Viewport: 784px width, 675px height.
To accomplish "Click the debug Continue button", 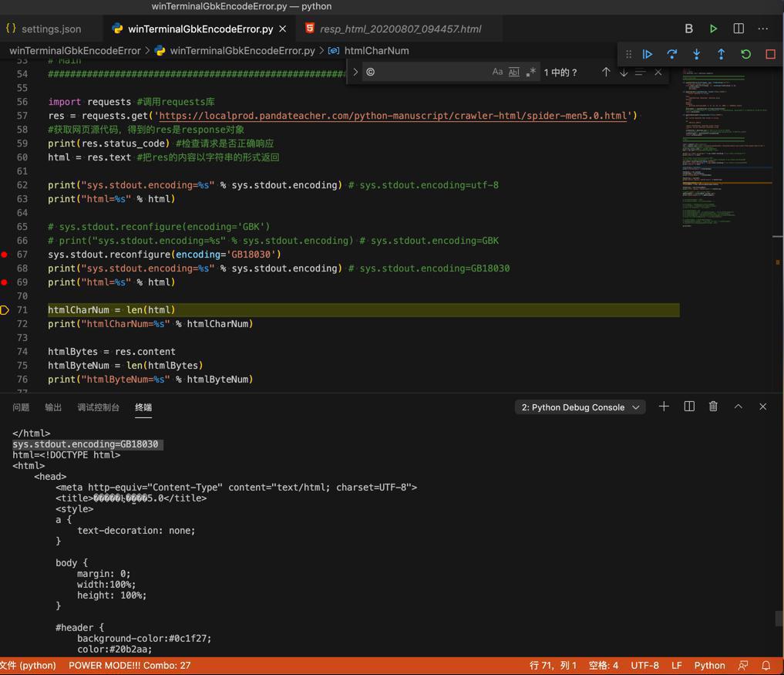I will (648, 54).
